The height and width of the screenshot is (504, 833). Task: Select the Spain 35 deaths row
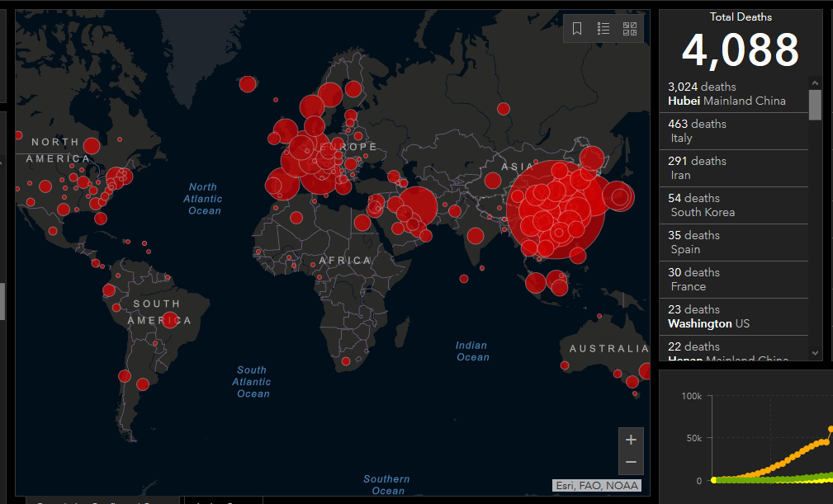coord(734,243)
